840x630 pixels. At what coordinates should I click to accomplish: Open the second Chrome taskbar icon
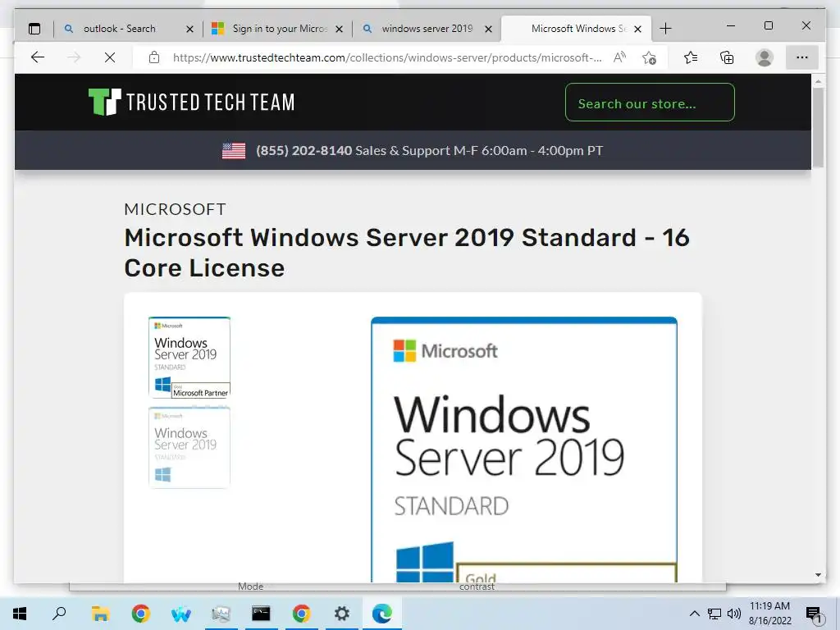(x=302, y=614)
